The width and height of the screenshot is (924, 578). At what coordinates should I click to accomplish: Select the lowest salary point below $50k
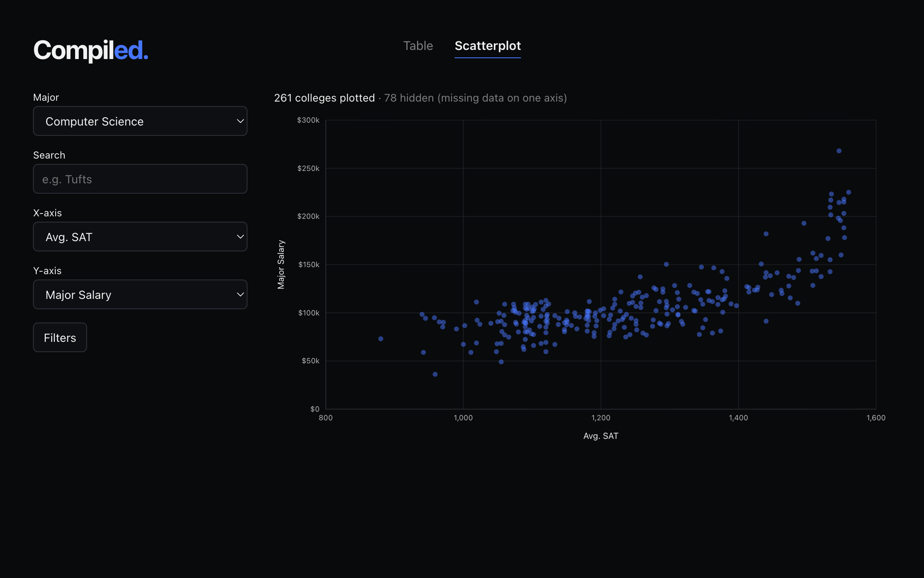pos(435,374)
